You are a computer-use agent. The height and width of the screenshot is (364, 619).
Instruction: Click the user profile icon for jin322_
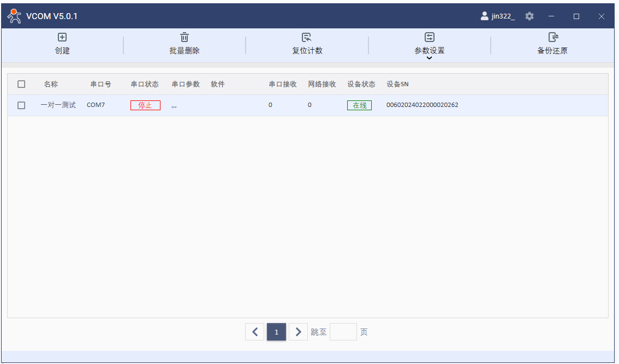[484, 16]
